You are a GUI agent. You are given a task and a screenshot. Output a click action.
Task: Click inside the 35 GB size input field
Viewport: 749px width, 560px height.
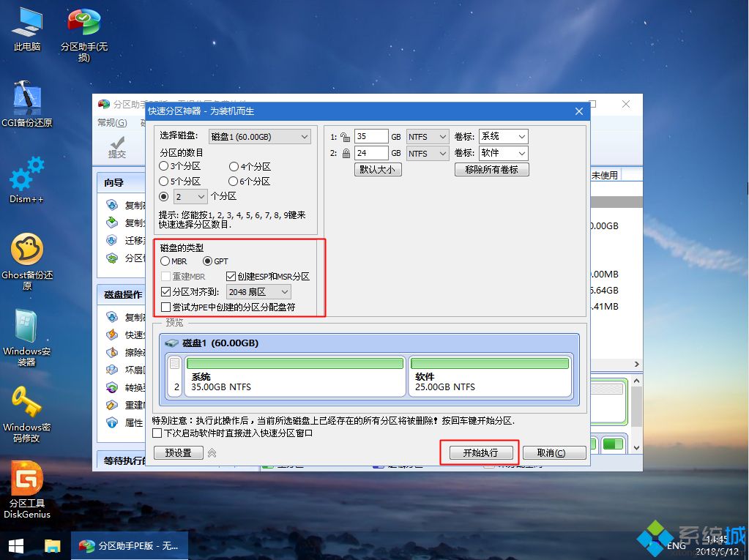point(371,136)
